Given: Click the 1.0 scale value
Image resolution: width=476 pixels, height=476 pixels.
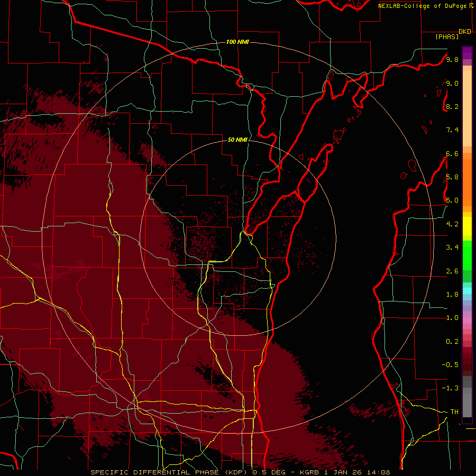Looking at the screenshot, I should (x=452, y=318).
